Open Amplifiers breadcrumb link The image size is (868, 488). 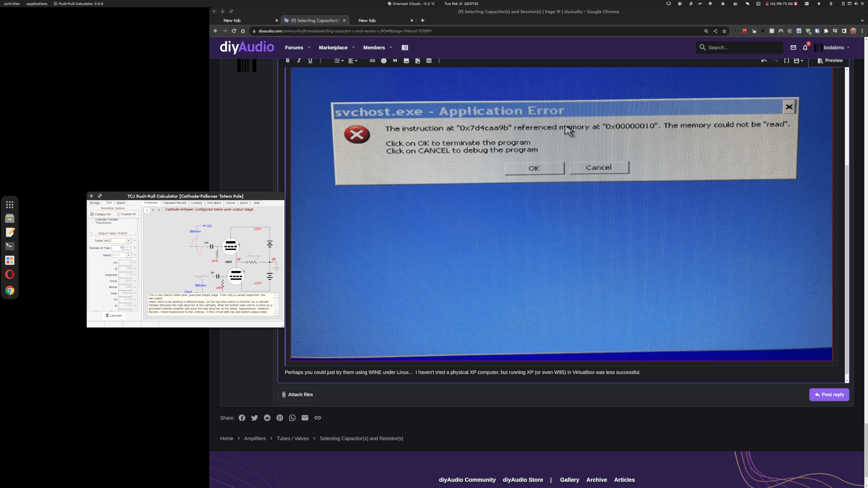coord(255,439)
